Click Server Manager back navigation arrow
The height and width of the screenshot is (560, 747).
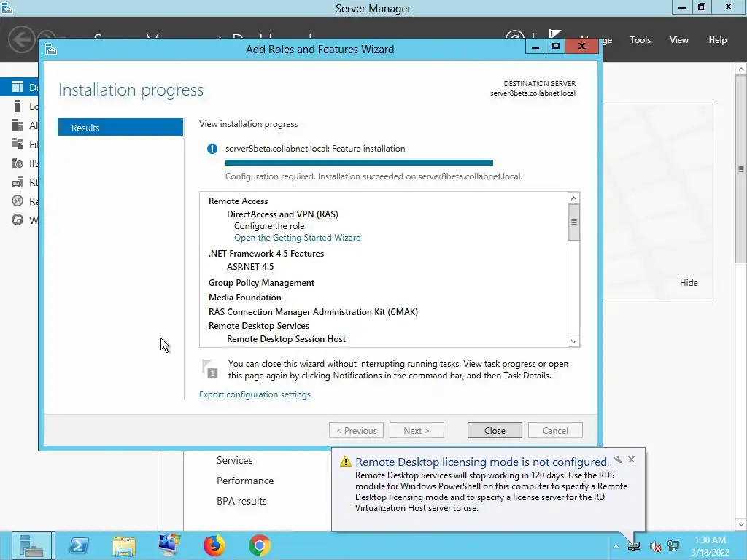[22, 39]
